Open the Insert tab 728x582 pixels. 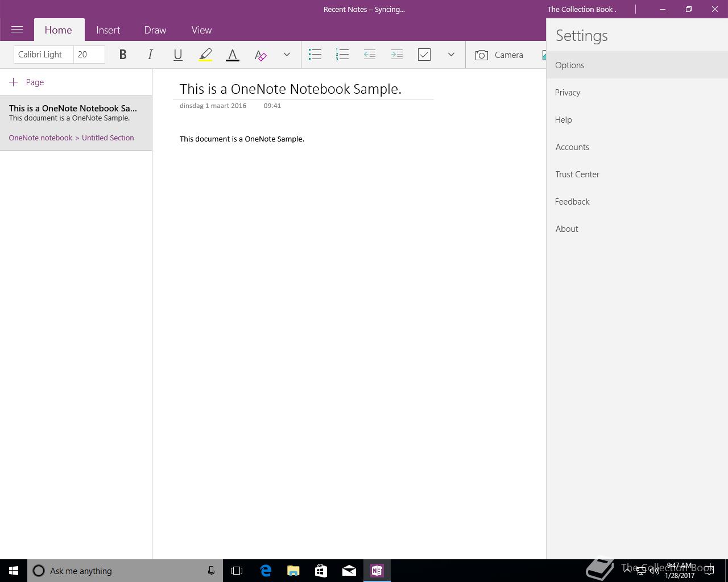108,30
